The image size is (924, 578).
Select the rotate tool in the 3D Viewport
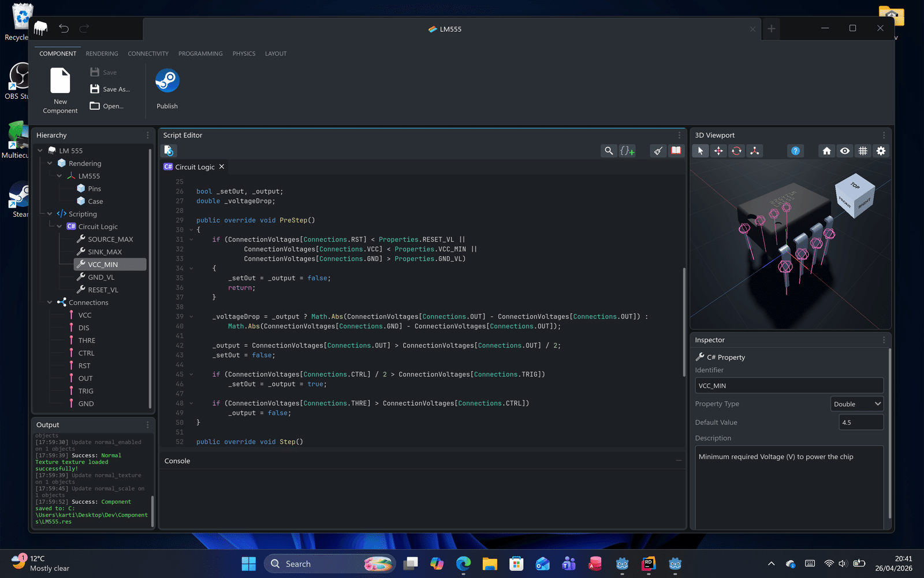click(x=736, y=151)
